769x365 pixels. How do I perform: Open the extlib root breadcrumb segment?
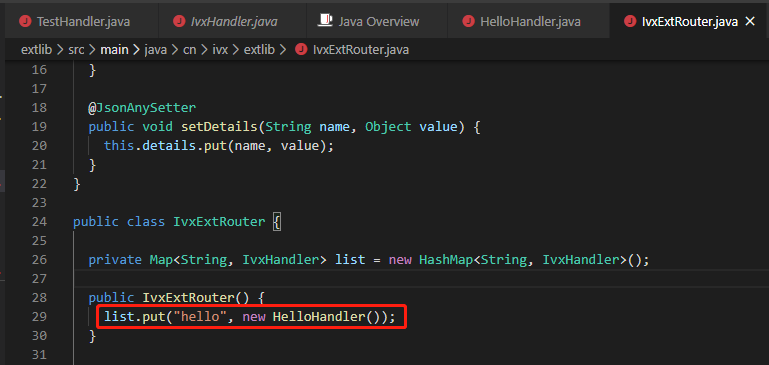point(35,50)
